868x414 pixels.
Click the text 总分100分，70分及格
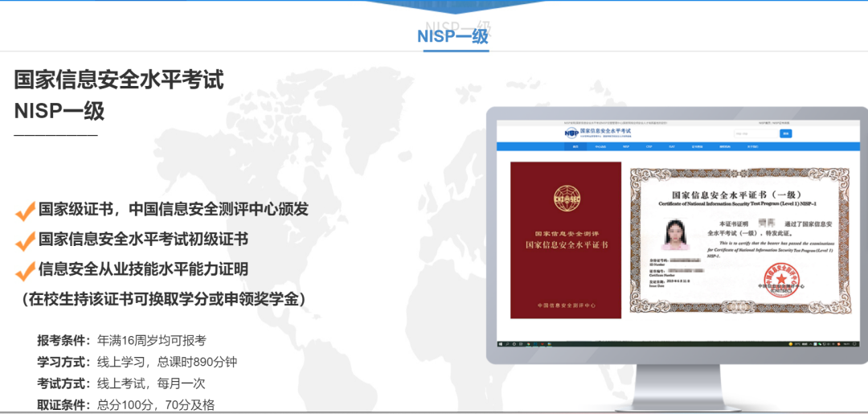[x=156, y=404]
